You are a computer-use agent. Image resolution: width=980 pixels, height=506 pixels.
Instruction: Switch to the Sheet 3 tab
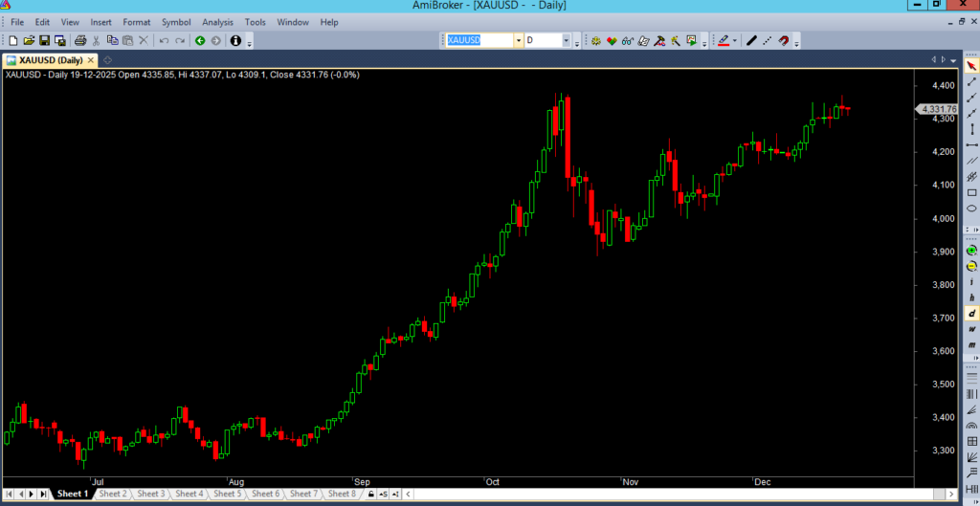(x=149, y=494)
